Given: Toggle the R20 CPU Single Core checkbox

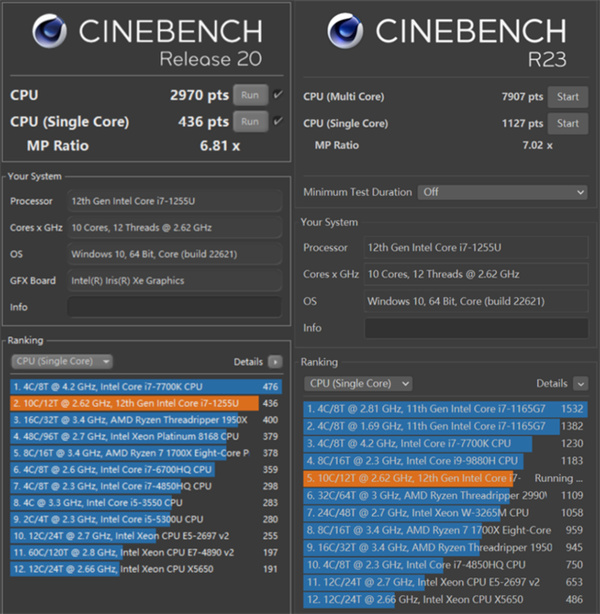Looking at the screenshot, I should pyautogui.click(x=278, y=121).
